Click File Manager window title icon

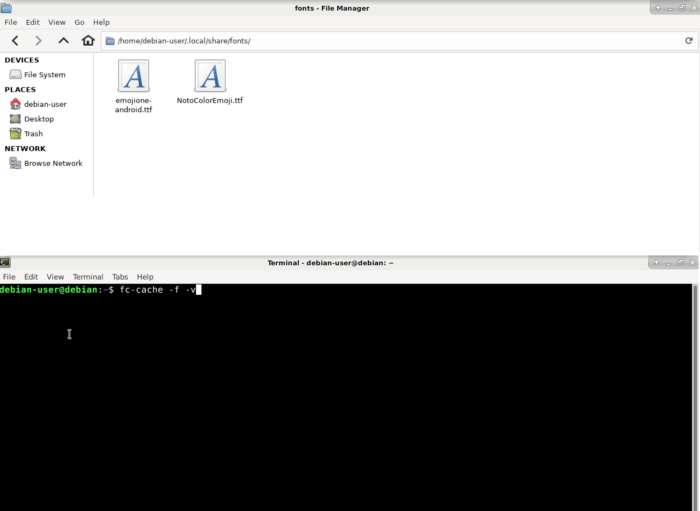(6, 8)
